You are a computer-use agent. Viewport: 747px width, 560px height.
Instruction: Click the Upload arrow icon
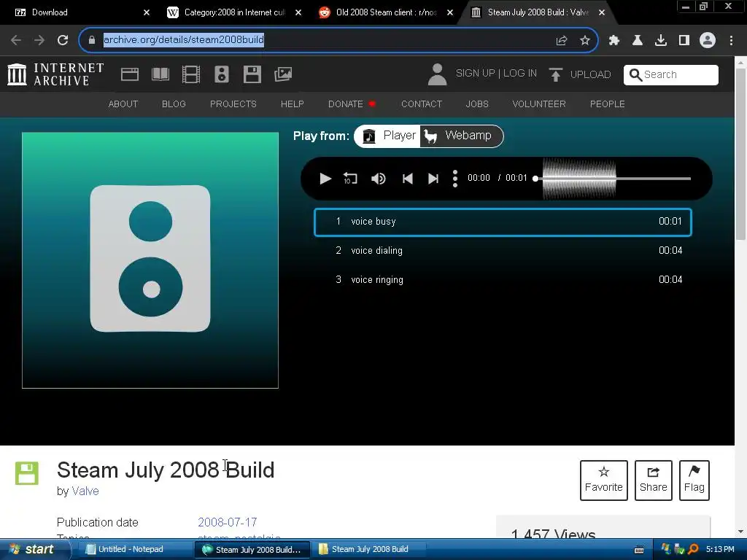pos(555,74)
